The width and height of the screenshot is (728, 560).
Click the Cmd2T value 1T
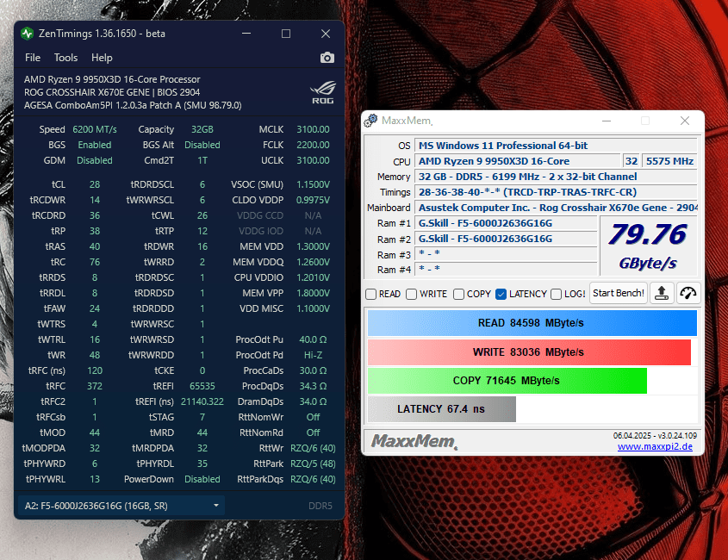click(202, 160)
